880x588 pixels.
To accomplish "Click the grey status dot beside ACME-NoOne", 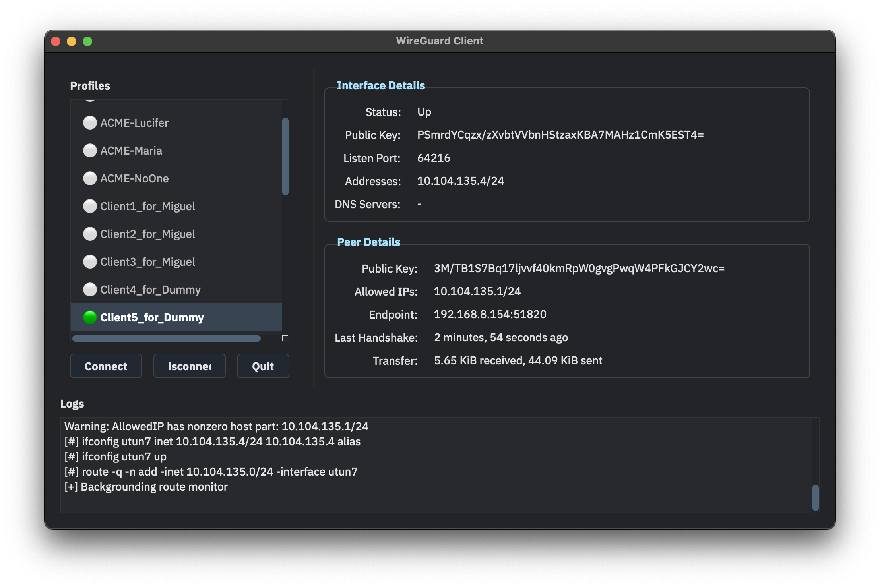I will click(90, 178).
